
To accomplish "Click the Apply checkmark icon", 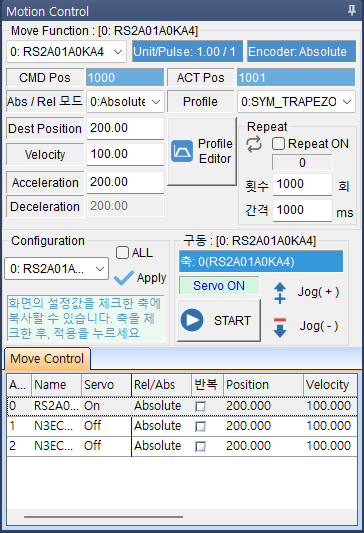I will click(x=124, y=278).
